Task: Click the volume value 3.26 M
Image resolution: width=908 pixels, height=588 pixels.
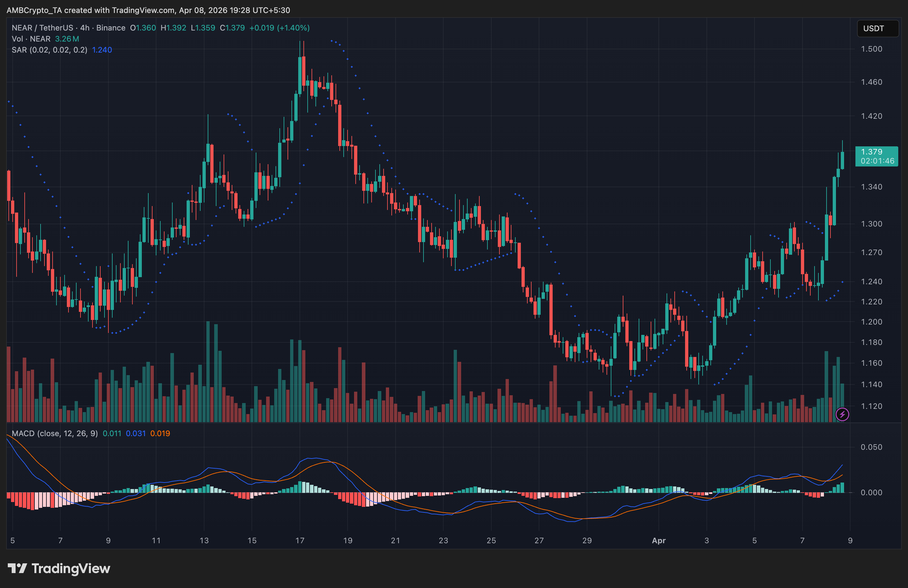Action: point(67,39)
